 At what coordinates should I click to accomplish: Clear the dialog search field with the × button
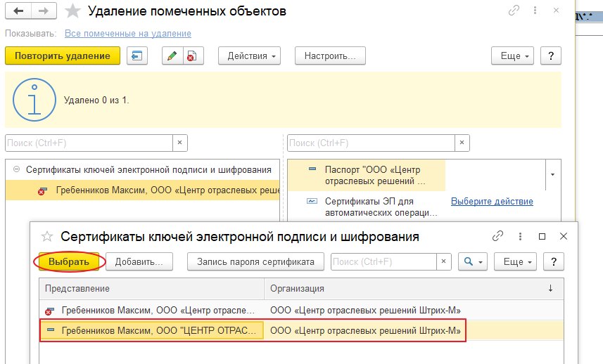pos(443,261)
